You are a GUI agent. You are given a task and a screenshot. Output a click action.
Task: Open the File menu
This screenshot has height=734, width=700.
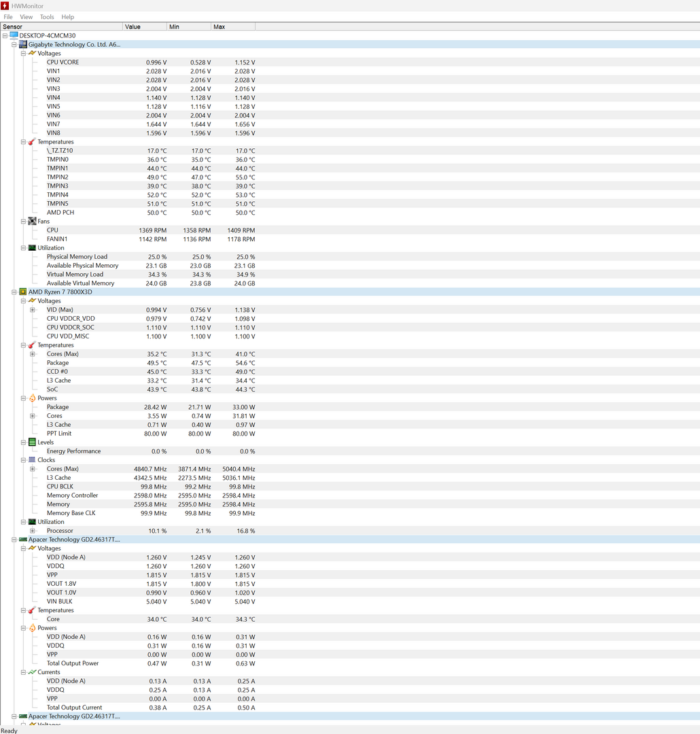8,17
